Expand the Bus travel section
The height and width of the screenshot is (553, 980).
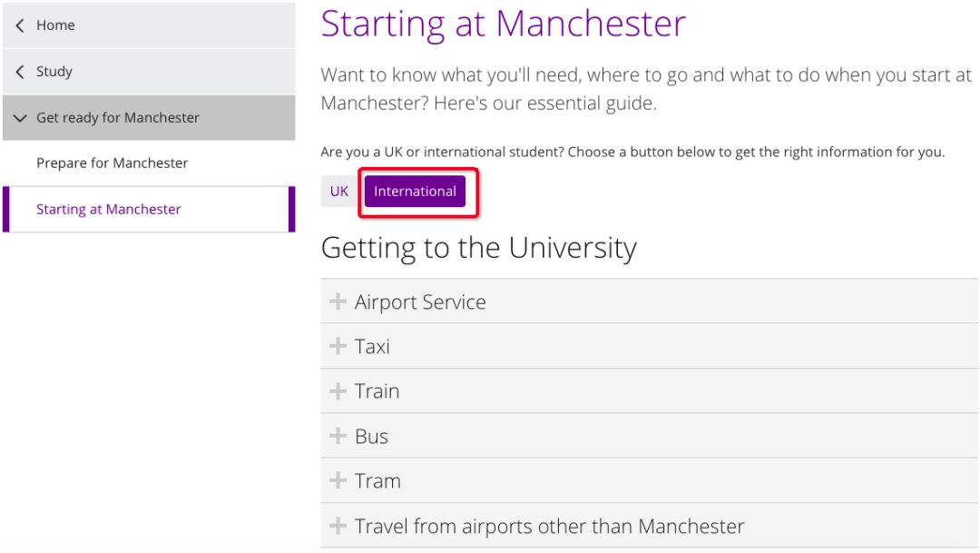(x=371, y=437)
